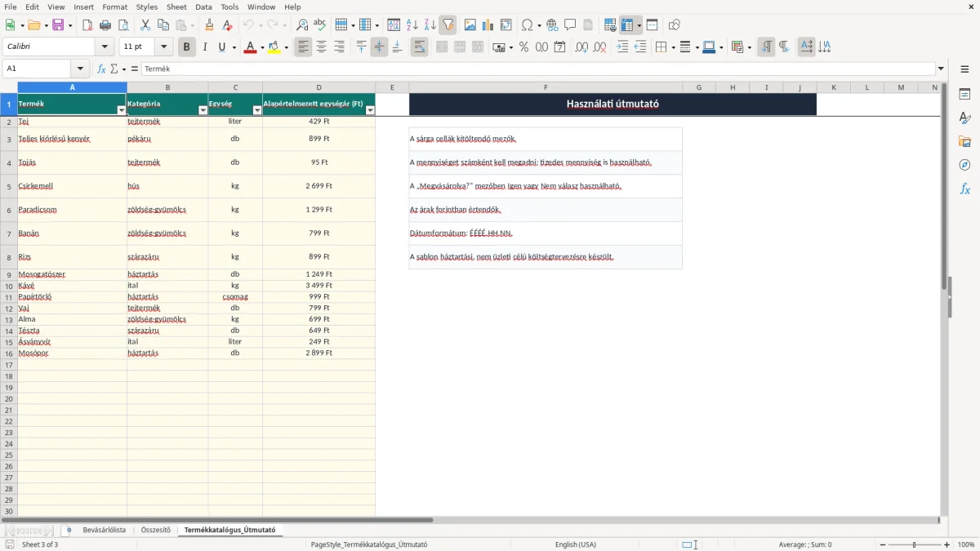980x551 pixels.
Task: Click the Spelling check abc icon
Action: [x=320, y=25]
